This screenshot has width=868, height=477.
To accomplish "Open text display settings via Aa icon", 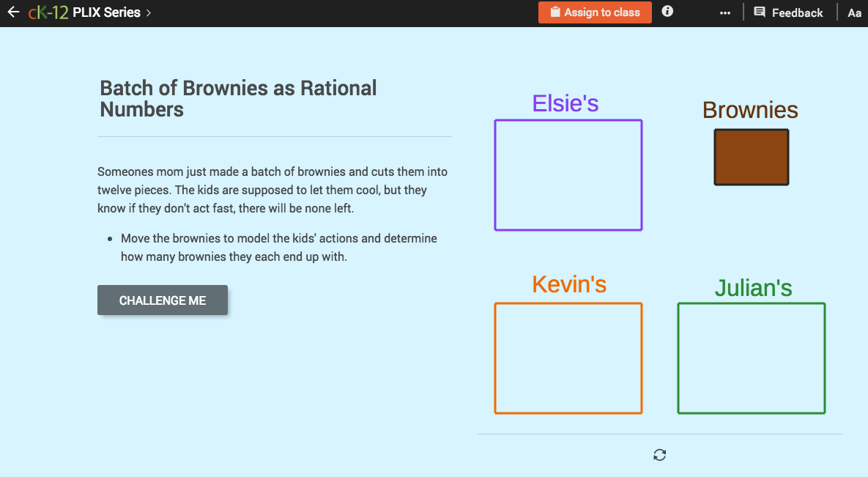I will pyautogui.click(x=854, y=12).
